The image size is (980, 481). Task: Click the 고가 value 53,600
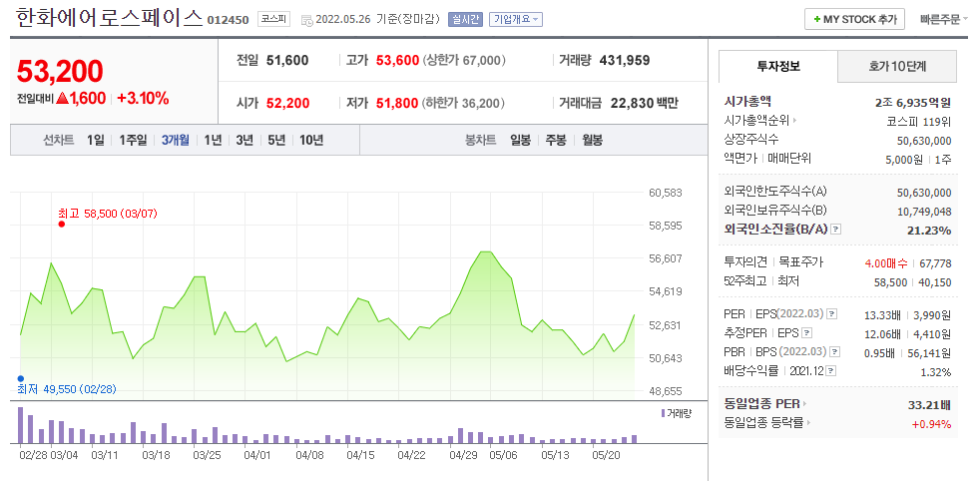pos(397,61)
